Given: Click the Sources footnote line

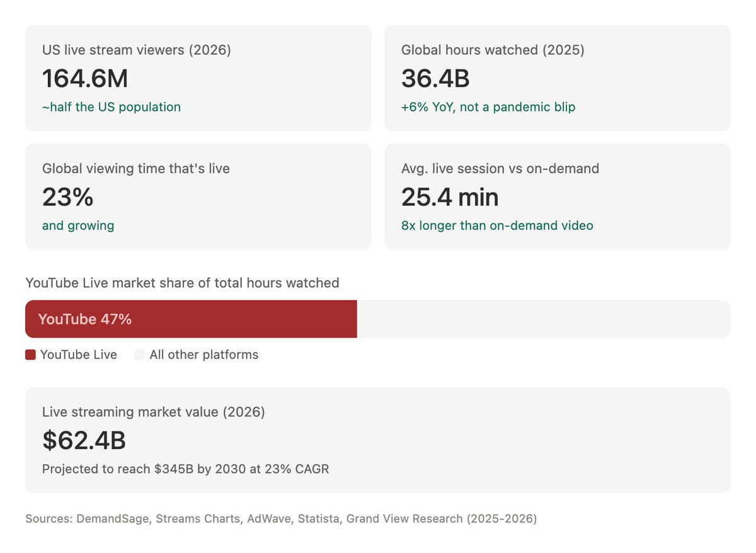Looking at the screenshot, I should point(281,519).
